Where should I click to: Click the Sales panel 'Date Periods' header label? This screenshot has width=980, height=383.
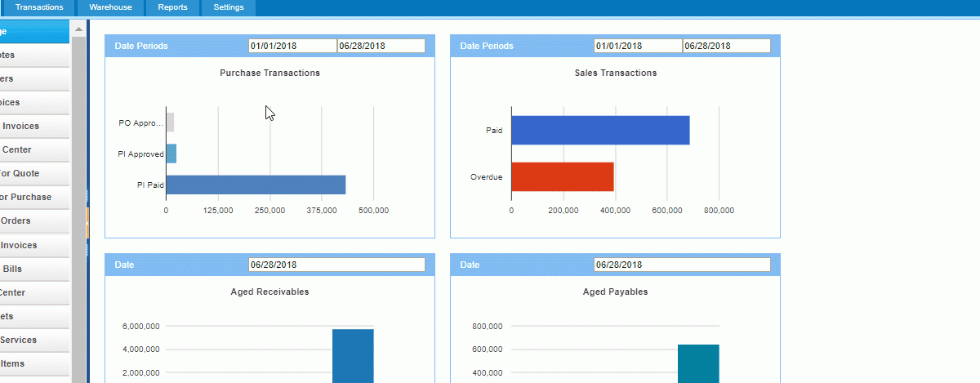coord(487,46)
